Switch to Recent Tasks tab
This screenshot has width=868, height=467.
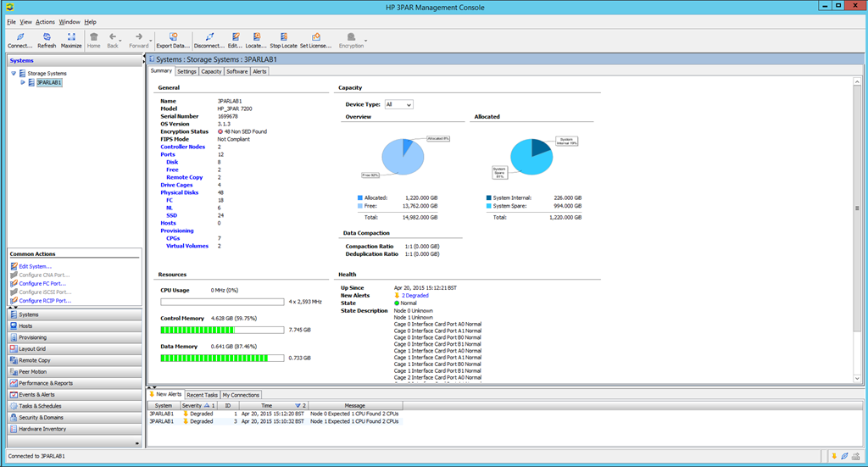pyautogui.click(x=202, y=395)
